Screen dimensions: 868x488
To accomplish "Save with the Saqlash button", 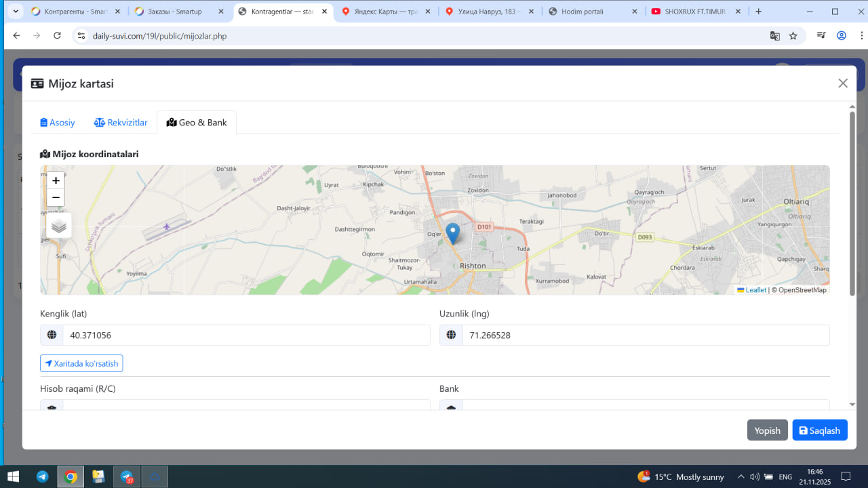I will click(x=820, y=430).
